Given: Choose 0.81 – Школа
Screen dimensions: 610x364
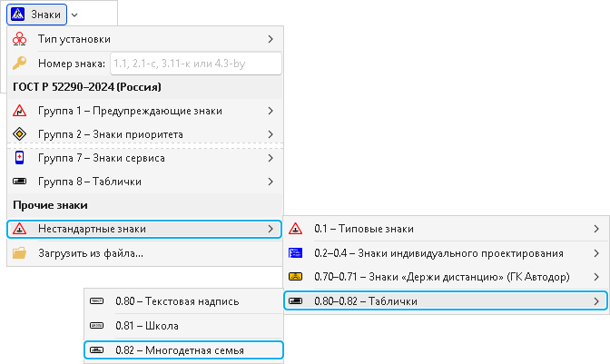Looking at the screenshot, I should point(183,326).
